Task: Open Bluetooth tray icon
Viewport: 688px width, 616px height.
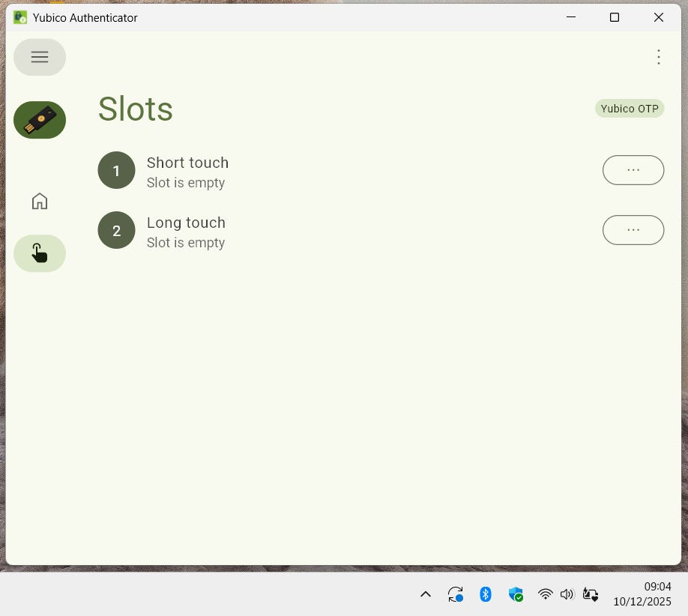Action: coord(486,594)
